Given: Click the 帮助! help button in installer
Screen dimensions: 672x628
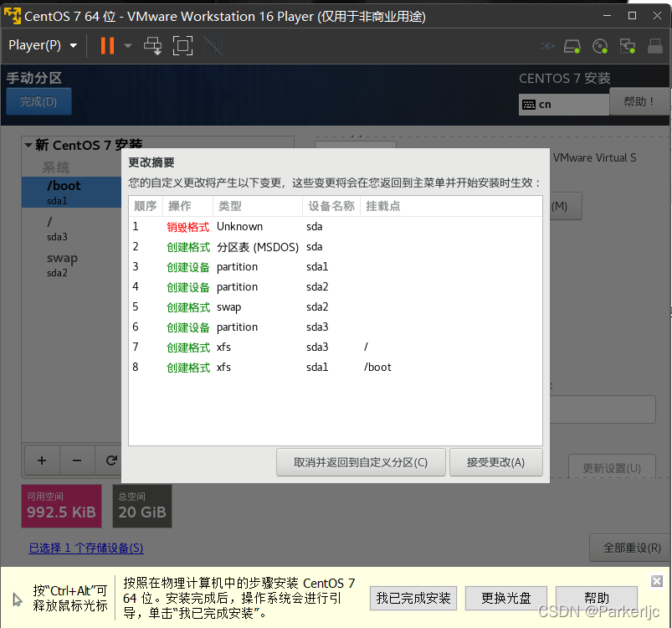Looking at the screenshot, I should 639,101.
